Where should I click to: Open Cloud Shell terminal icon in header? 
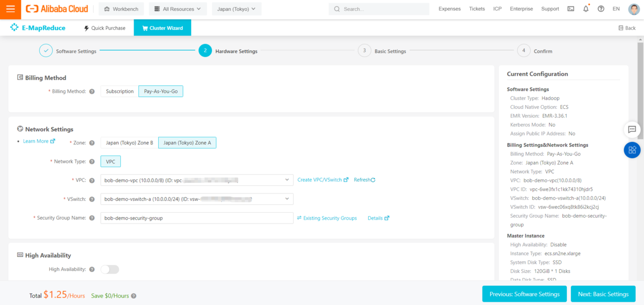tap(570, 9)
